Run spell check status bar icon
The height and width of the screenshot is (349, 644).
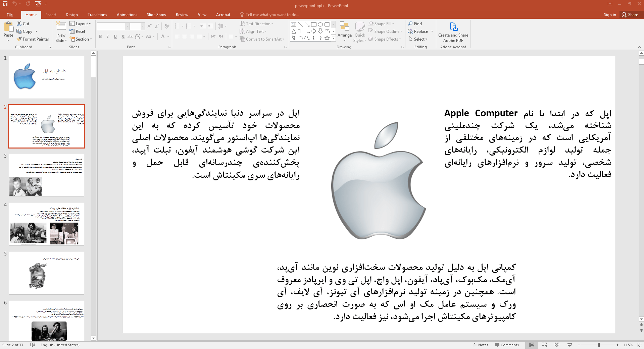(x=33, y=345)
